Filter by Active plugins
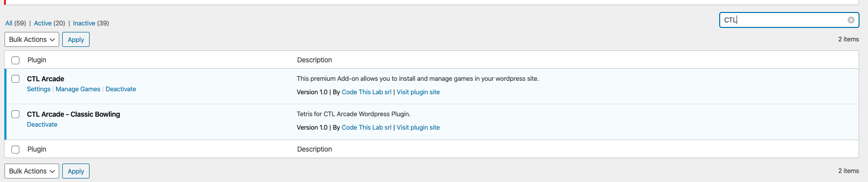 tap(43, 23)
